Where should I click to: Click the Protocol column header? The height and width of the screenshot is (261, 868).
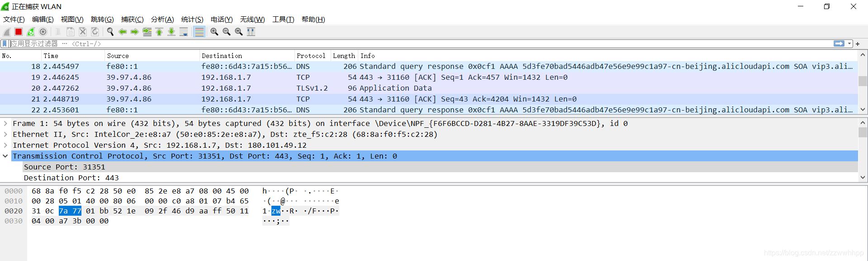click(x=311, y=56)
